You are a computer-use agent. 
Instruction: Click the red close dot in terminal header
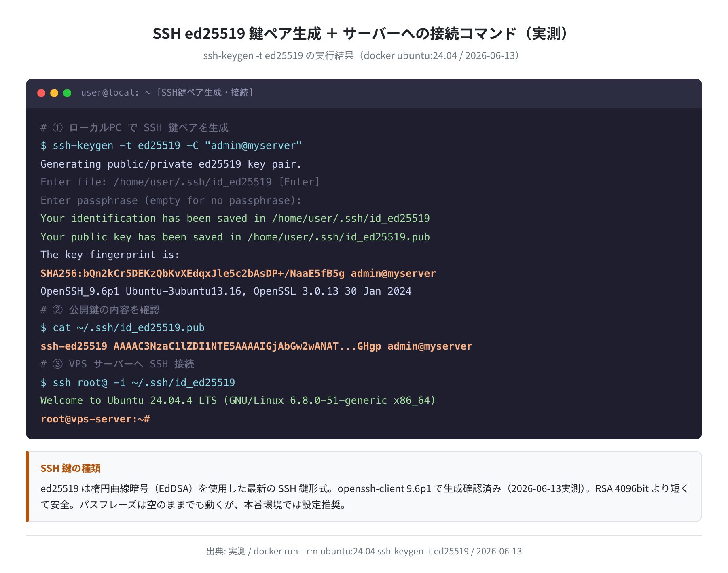(41, 93)
